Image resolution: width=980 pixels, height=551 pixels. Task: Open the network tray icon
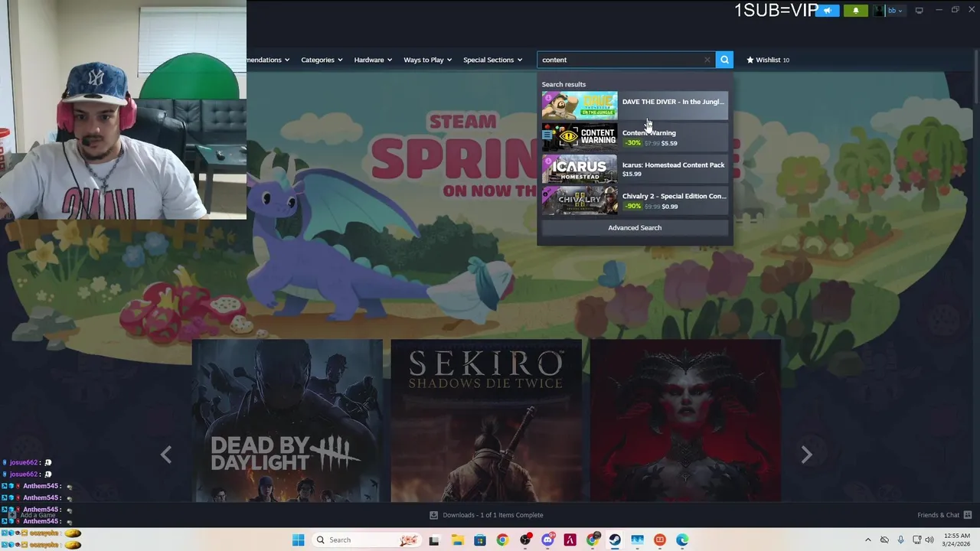916,540
